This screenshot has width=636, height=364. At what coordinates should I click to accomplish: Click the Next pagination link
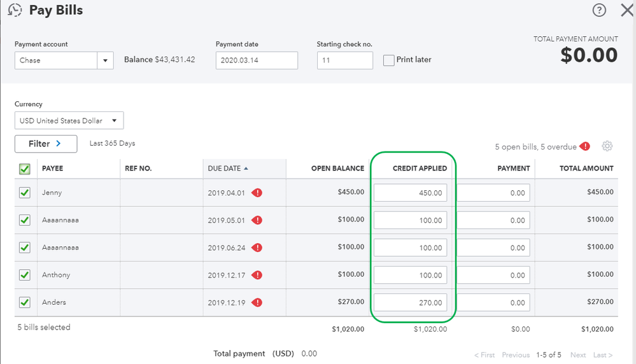(x=577, y=355)
